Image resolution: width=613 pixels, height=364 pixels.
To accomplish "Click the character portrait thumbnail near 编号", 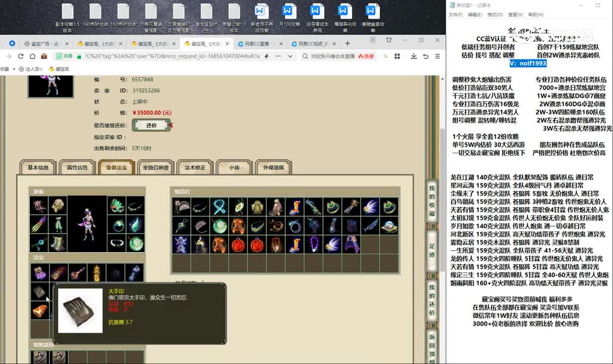I will (x=51, y=86).
